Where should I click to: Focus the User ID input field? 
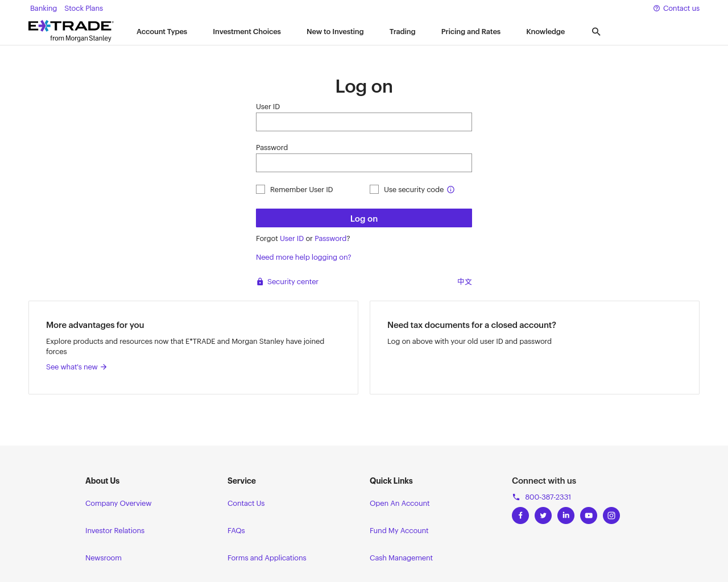coord(364,122)
